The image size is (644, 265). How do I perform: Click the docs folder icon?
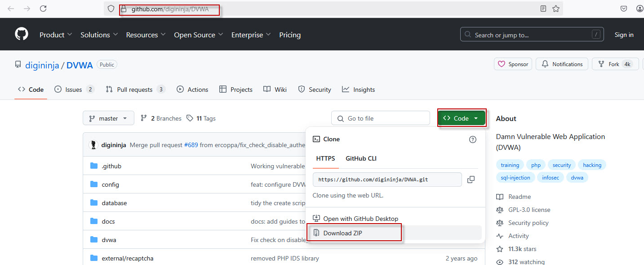[x=94, y=221]
